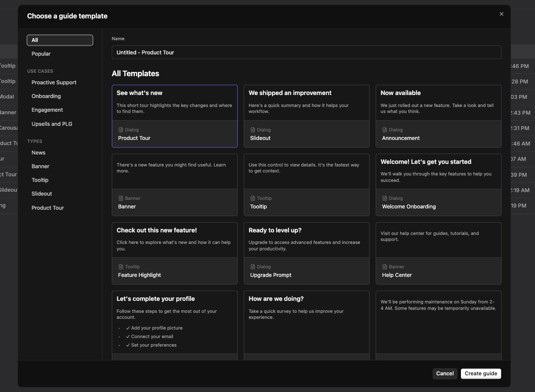Show Upsells and PLG templates

[52, 124]
